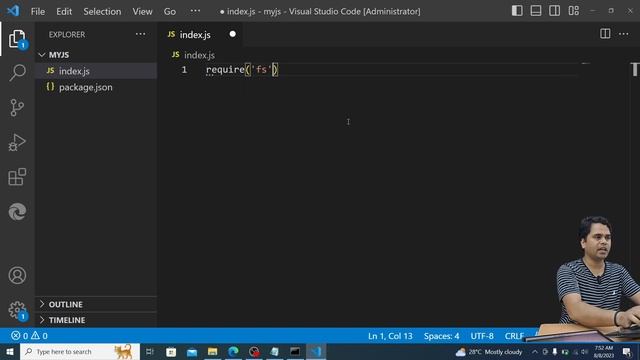Open the Microsoft Edge Tools icon in activity bar

point(17,211)
